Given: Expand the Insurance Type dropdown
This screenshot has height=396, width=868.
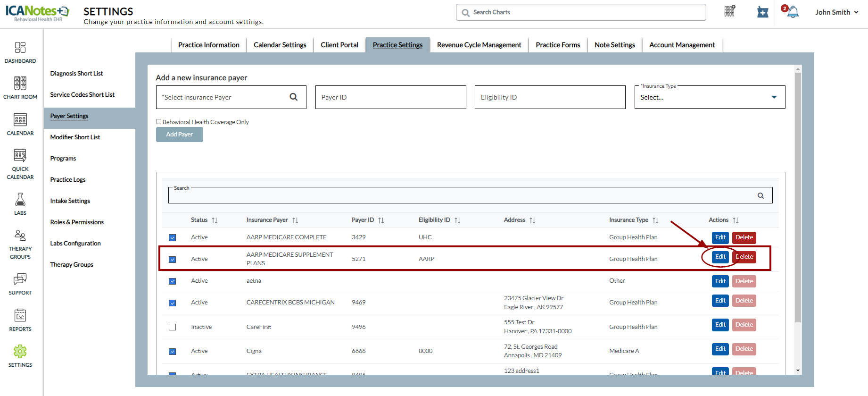Looking at the screenshot, I should pos(709,97).
